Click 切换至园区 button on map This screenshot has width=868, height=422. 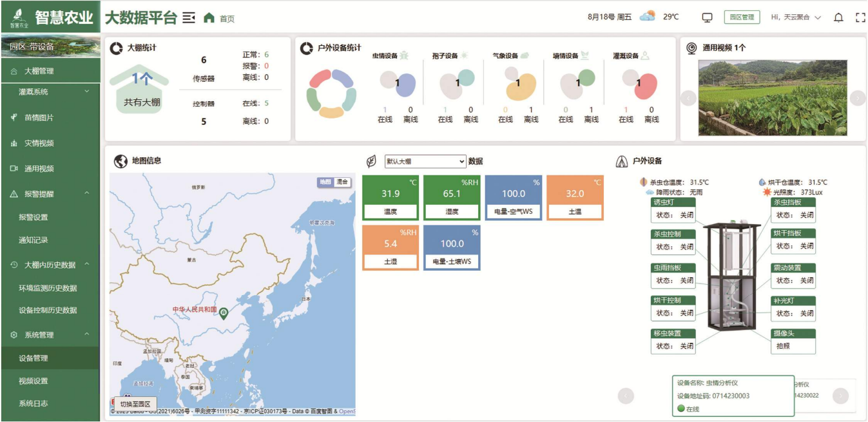pyautogui.click(x=135, y=404)
